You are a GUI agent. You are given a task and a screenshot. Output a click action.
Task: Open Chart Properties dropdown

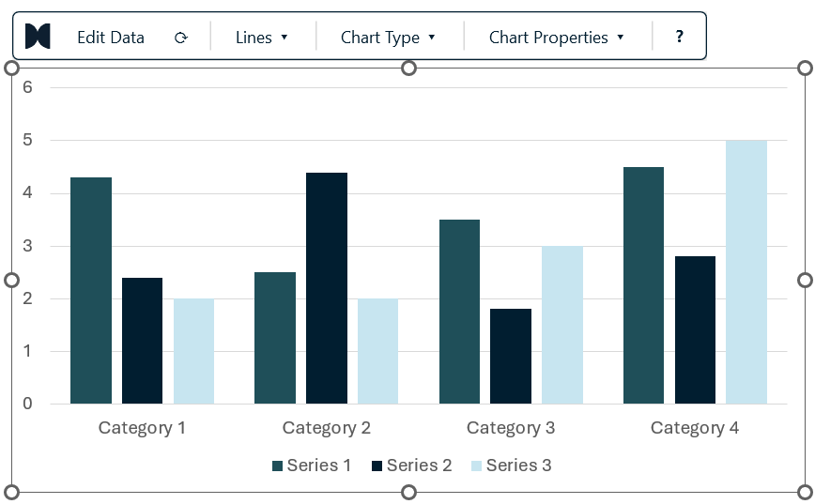(556, 38)
